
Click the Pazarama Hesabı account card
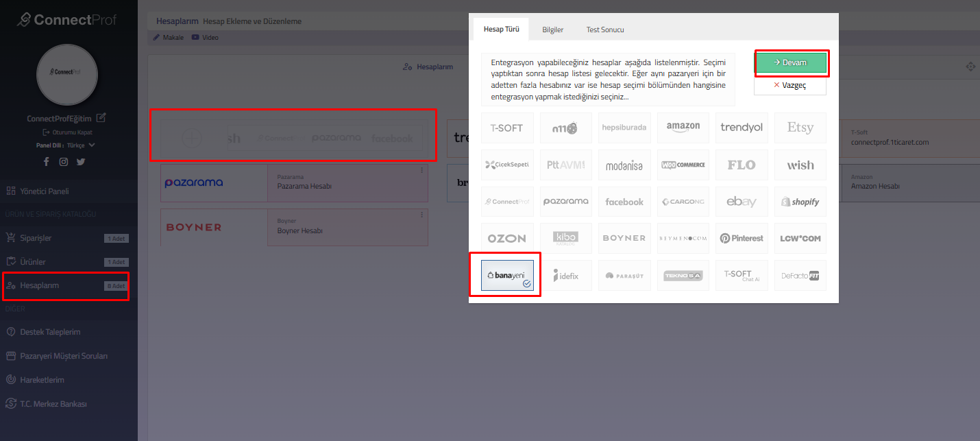click(x=294, y=183)
